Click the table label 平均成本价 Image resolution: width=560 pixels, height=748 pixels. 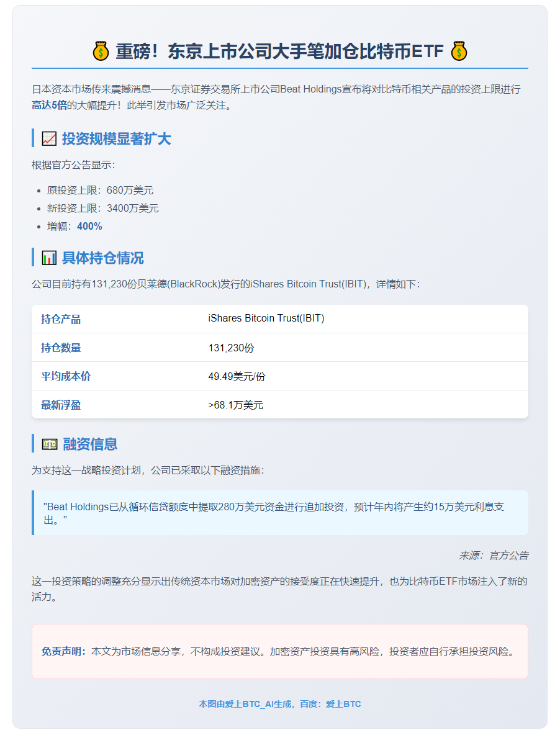(66, 376)
